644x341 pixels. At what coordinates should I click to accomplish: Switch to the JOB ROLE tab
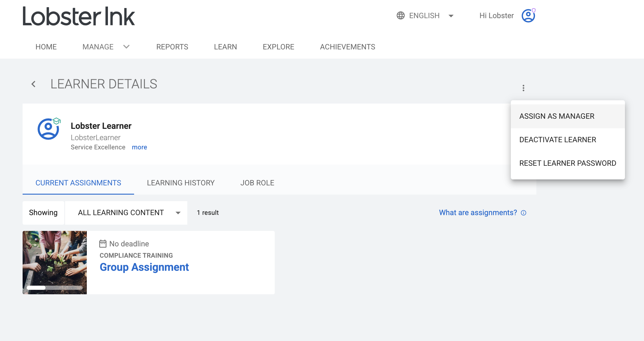click(257, 183)
